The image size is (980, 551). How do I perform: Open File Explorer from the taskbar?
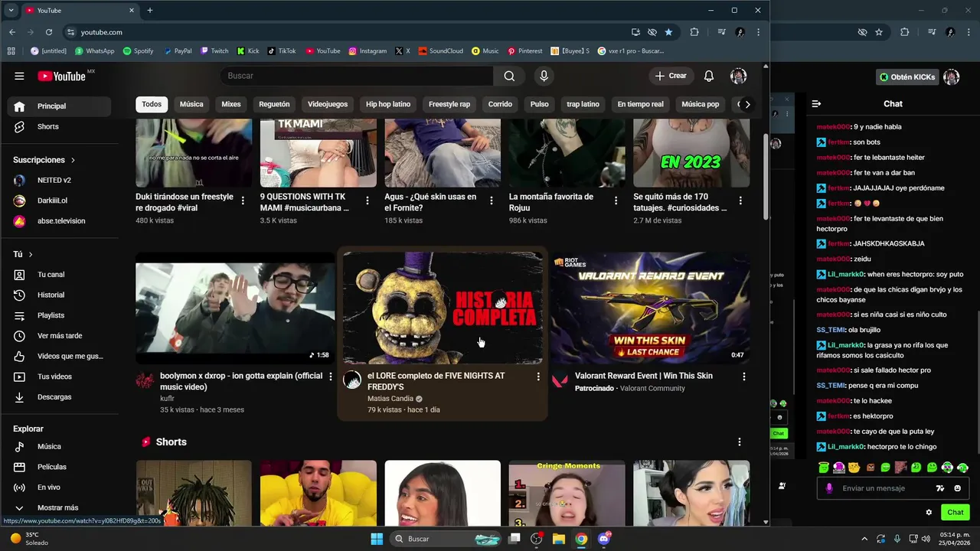point(559,539)
